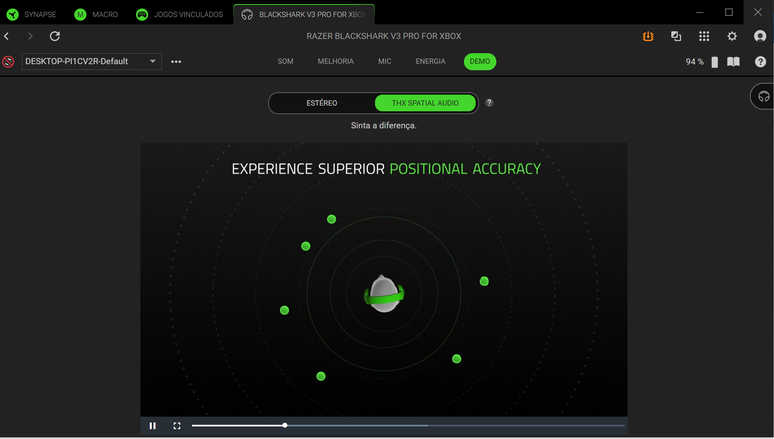The width and height of the screenshot is (774, 439).
Task: Close the Synapse window
Action: point(758,12)
